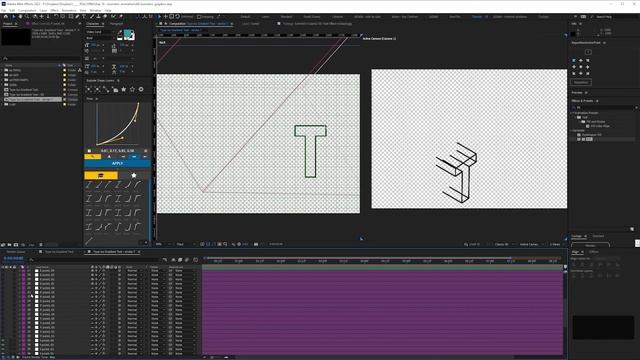The height and width of the screenshot is (360, 640).
Task: Select the Puppet Pin tool
Action: pyautogui.click(x=121, y=16)
